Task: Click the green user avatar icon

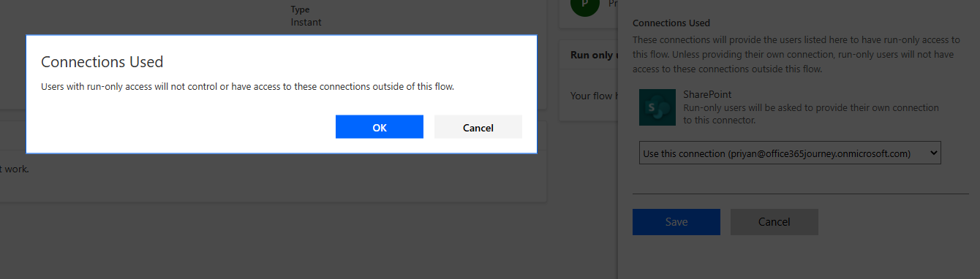Action: [584, 5]
